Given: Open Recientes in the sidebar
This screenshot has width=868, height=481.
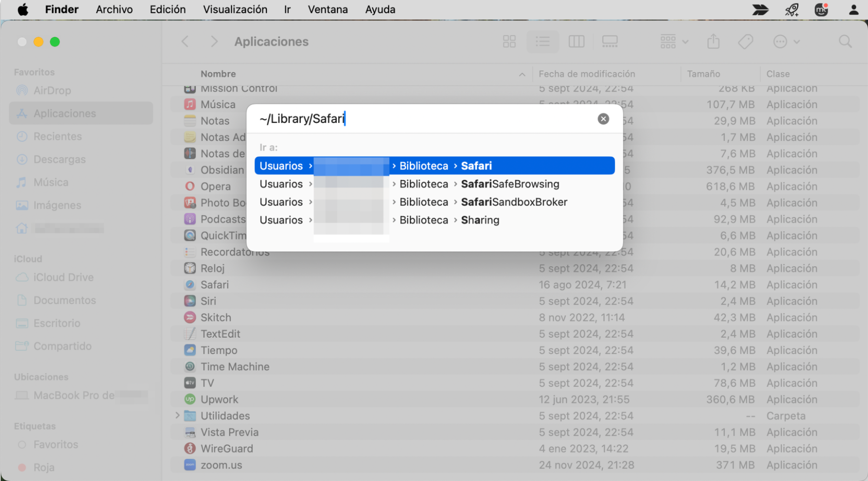Looking at the screenshot, I should 81,136.
